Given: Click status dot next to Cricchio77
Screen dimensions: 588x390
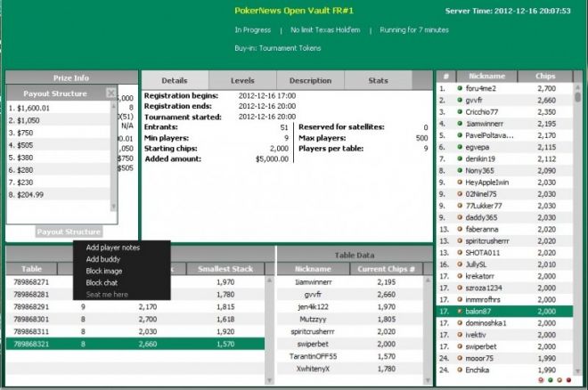Looking at the screenshot, I should coord(460,111).
